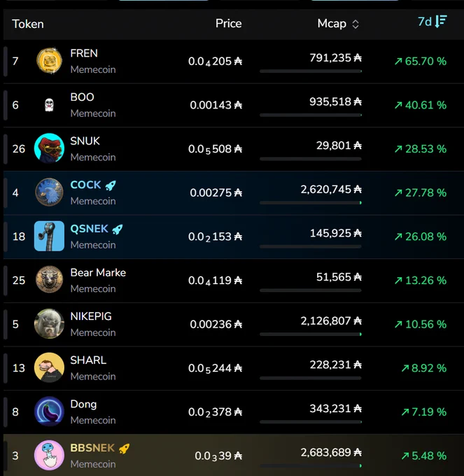Click the BBSNEK baby snake icon
This screenshot has height=476, width=464.
(x=49, y=456)
